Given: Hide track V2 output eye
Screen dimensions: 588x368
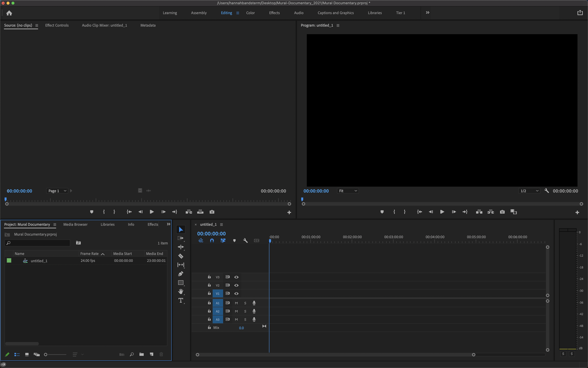Looking at the screenshot, I should pos(236,286).
